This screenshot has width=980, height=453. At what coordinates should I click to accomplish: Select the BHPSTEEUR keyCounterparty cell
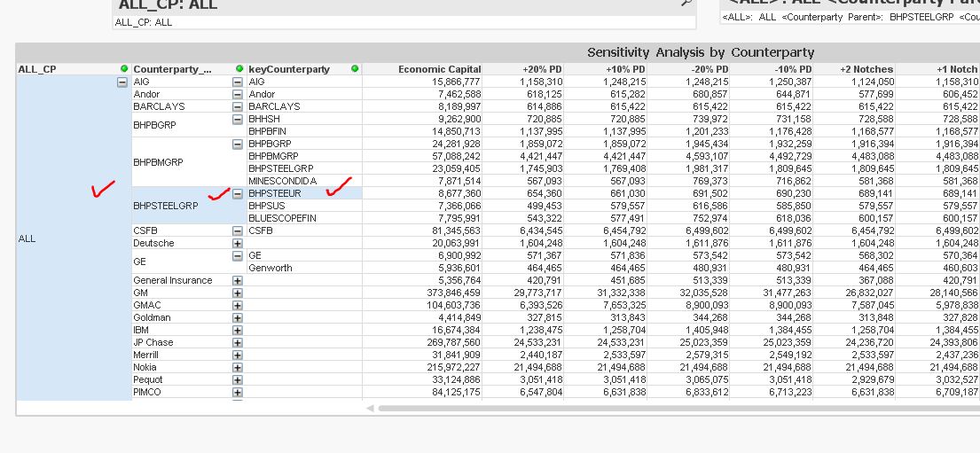tap(304, 193)
